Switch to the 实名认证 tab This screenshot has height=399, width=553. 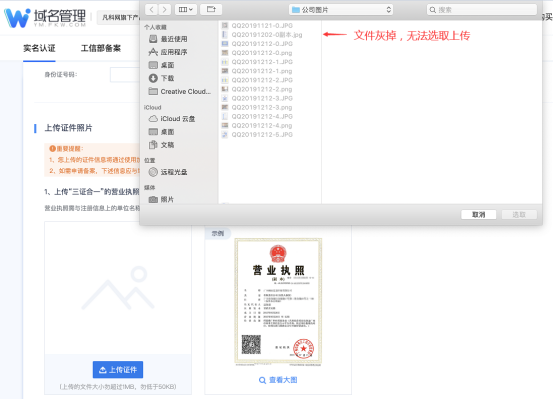39,48
